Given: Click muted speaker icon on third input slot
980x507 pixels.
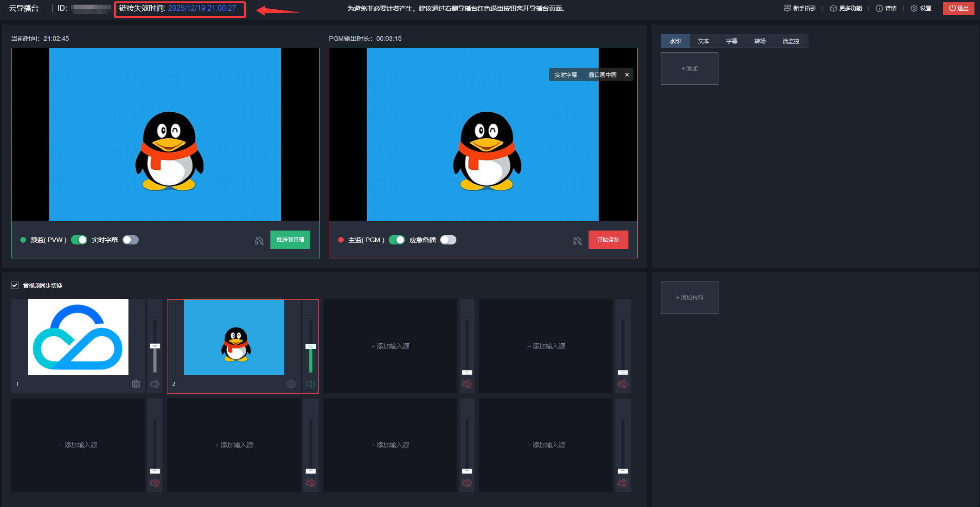Looking at the screenshot, I should point(467,384).
